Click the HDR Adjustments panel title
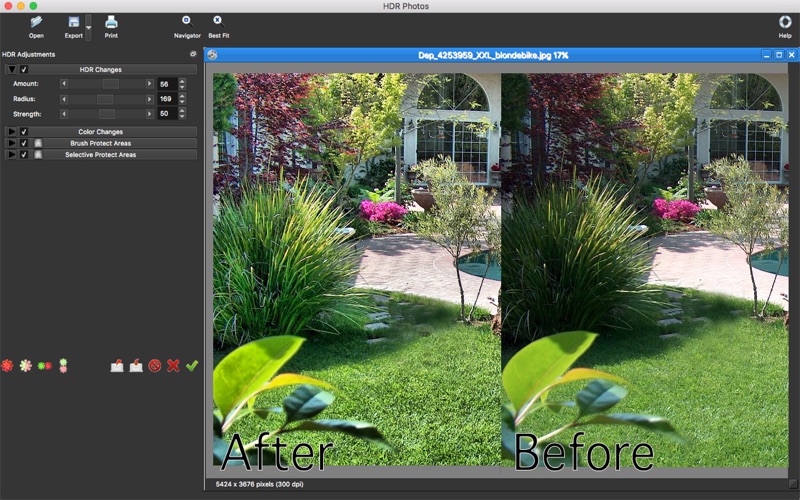This screenshot has height=500, width=800. (x=29, y=54)
